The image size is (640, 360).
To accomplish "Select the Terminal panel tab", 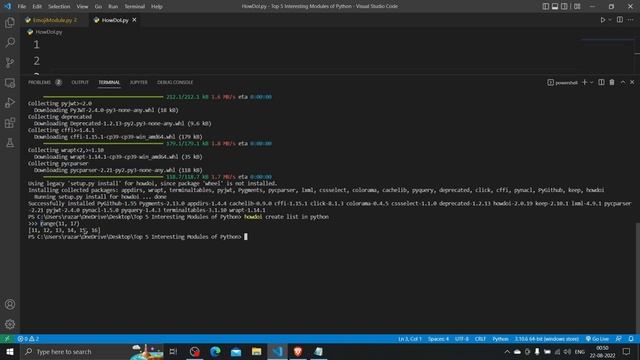I will [109, 82].
